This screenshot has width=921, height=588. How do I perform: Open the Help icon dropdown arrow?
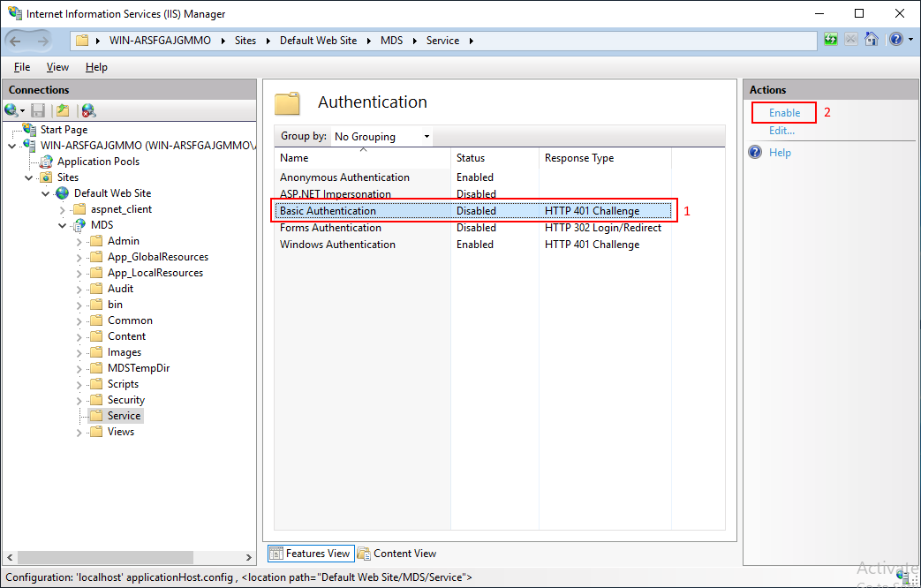[911, 40]
